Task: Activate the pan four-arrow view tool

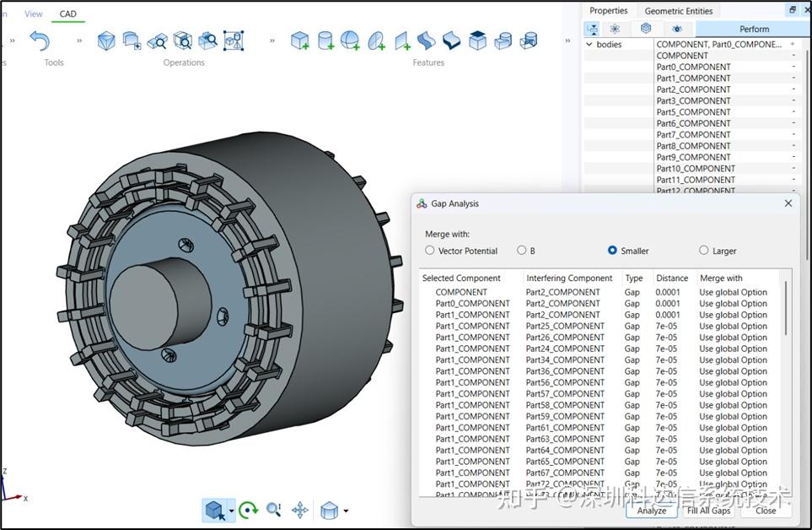Action: click(300, 511)
